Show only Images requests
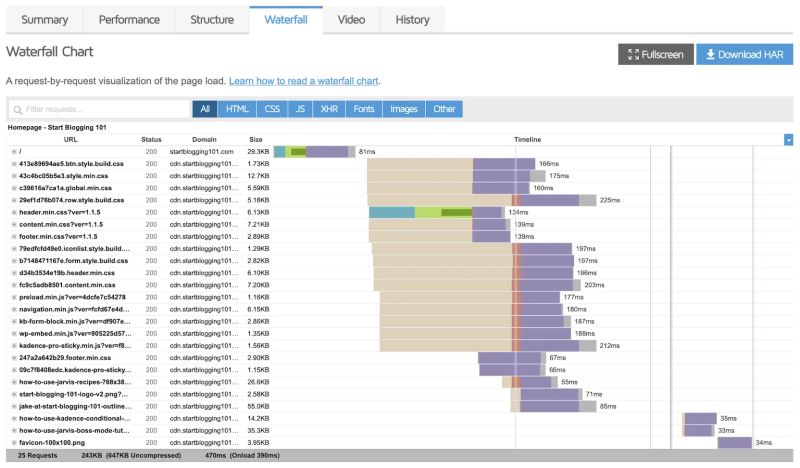Viewport: 800px width, 468px height. tap(404, 109)
